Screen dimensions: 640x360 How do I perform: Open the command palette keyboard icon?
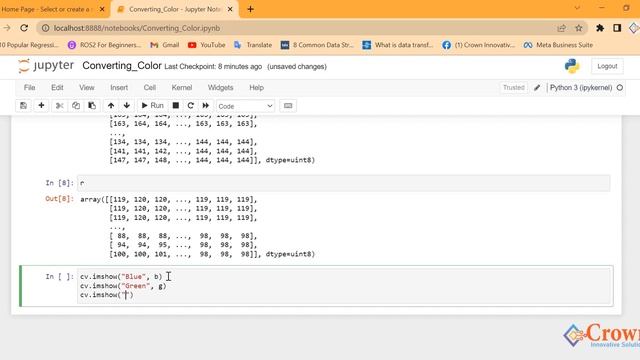click(x=288, y=106)
